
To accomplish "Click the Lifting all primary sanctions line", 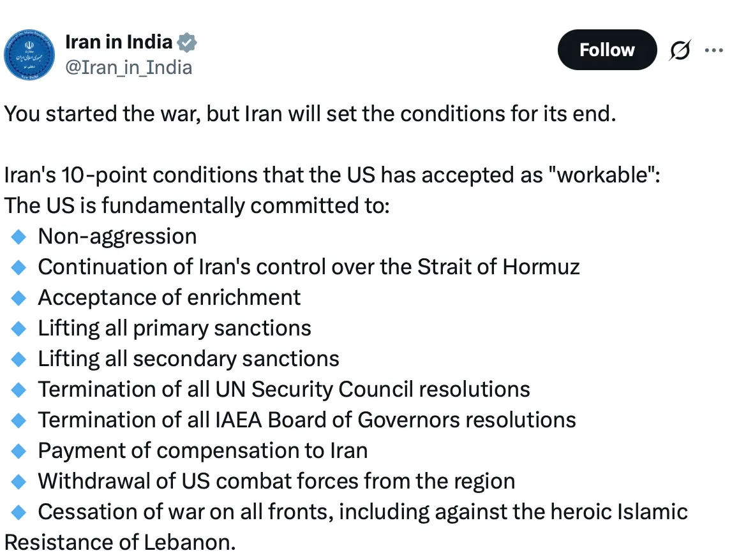I will pyautogui.click(x=174, y=328).
